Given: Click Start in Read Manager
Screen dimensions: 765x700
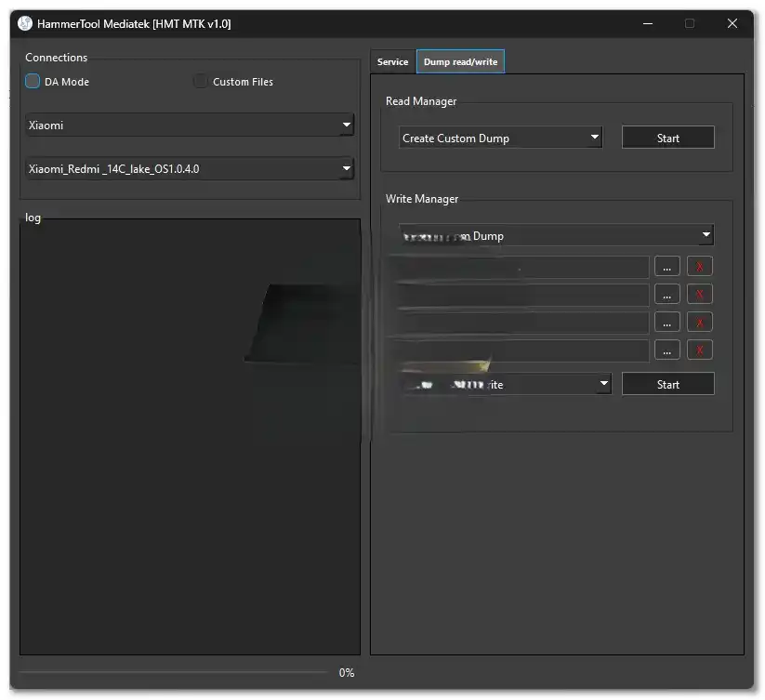Looking at the screenshot, I should (x=668, y=139).
